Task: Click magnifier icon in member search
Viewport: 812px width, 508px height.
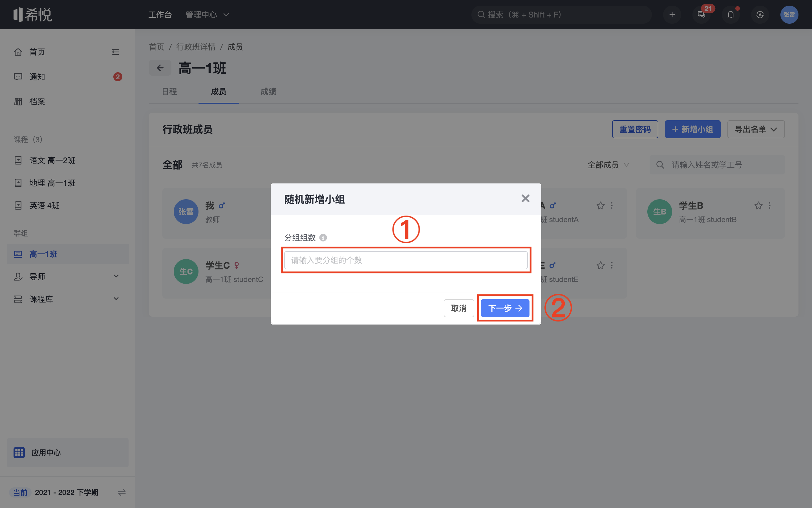Action: tap(660, 165)
